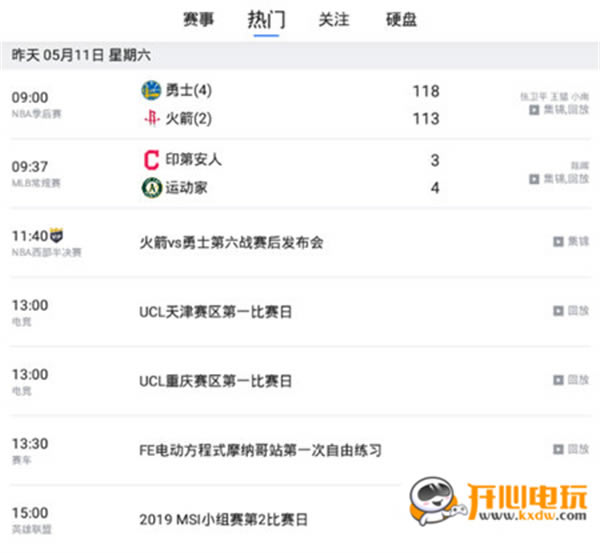Image resolution: width=600 pixels, height=553 pixels.
Task: Open the 关注 tab
Action: 334,19
